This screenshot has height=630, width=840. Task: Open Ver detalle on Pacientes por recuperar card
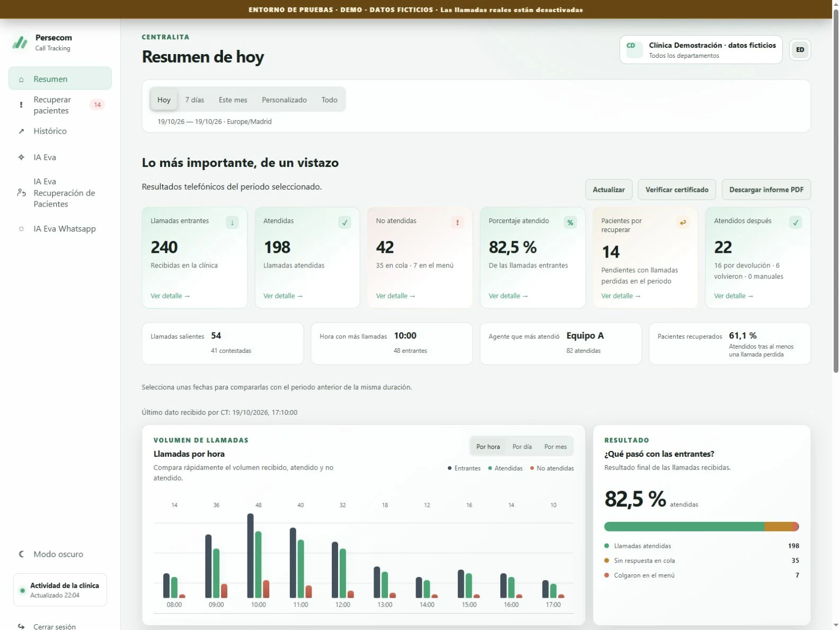pyautogui.click(x=621, y=296)
